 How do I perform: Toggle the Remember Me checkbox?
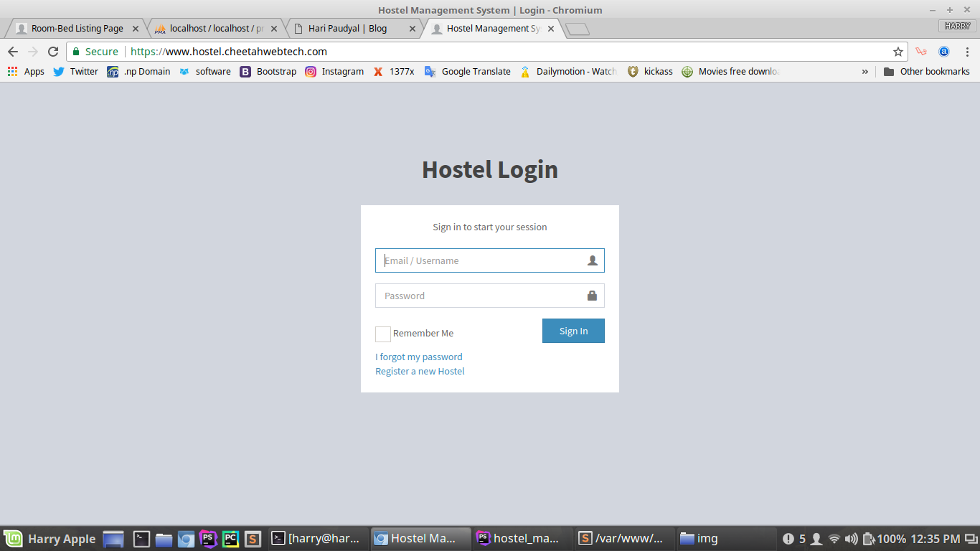383,334
